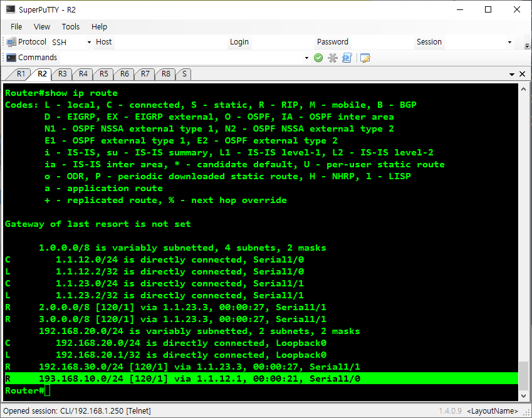
Task: Switch to the R3 tab
Action: 63,74
